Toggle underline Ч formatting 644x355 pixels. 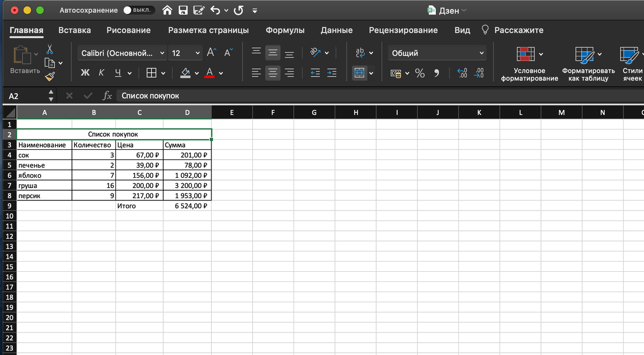(118, 73)
